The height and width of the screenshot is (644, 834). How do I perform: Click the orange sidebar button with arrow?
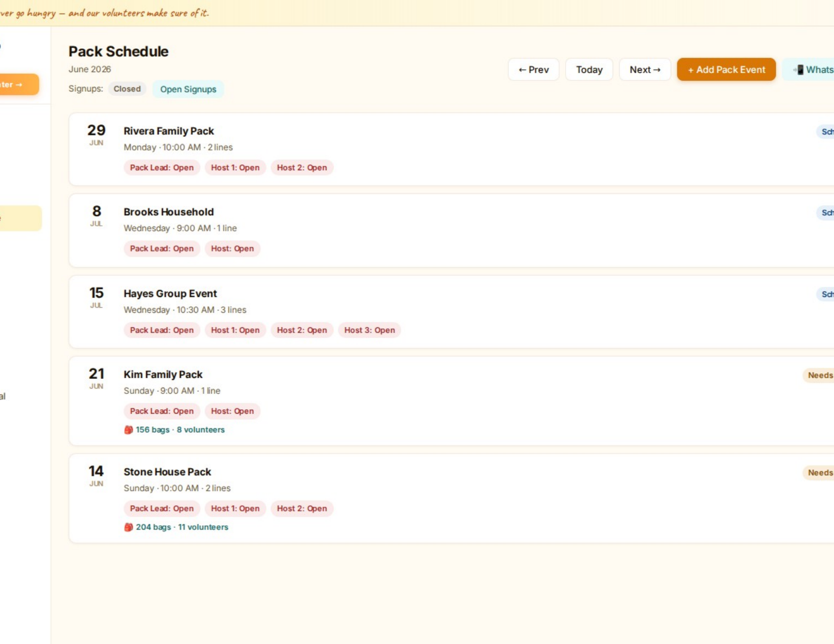18,84
